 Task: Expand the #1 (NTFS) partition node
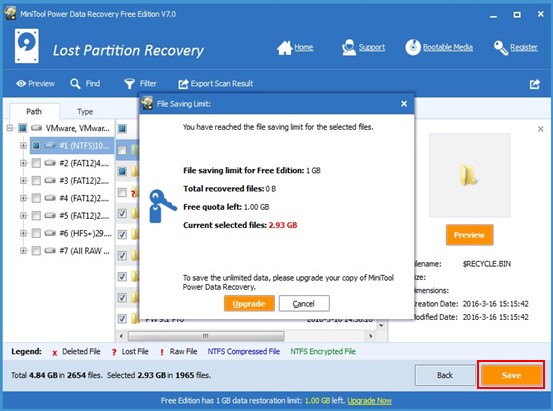point(23,145)
